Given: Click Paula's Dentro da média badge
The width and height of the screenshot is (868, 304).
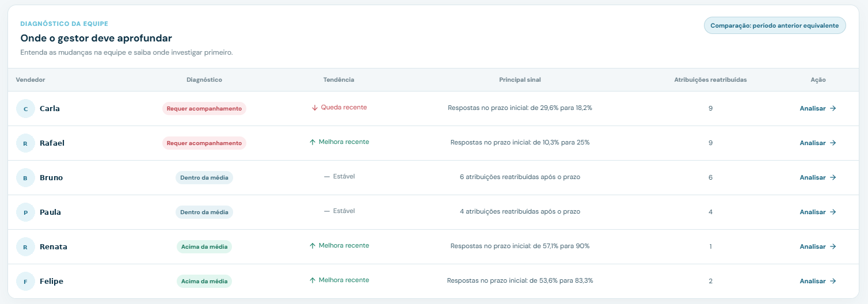Looking at the screenshot, I should tap(204, 212).
